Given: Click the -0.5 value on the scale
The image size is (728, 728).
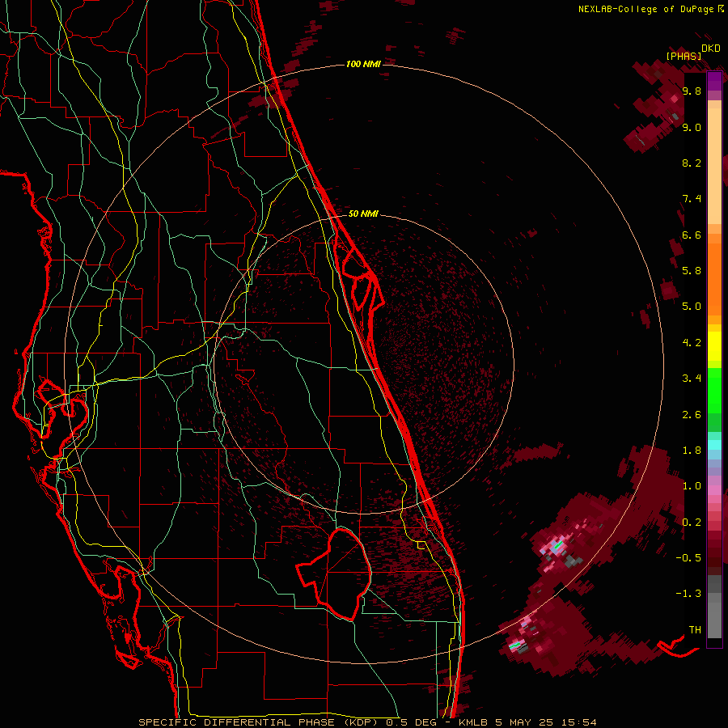Looking at the screenshot, I should 688,558.
